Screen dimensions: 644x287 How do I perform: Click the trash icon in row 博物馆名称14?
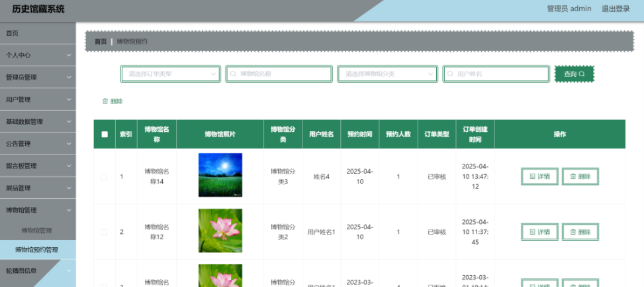[573, 176]
